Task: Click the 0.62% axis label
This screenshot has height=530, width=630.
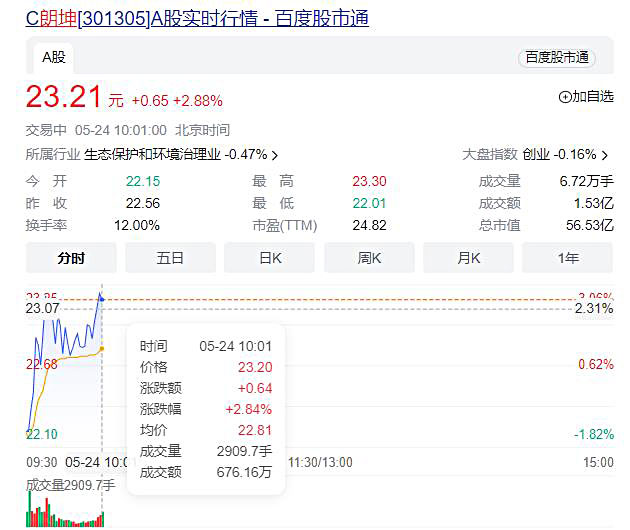Action: 596,364
